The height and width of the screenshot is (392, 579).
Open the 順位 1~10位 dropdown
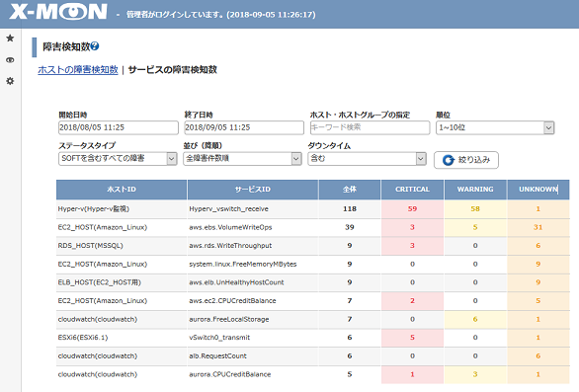(x=495, y=127)
